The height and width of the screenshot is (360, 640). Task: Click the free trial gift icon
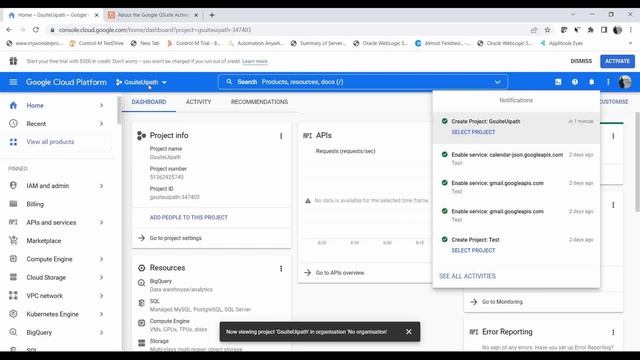pos(13,61)
